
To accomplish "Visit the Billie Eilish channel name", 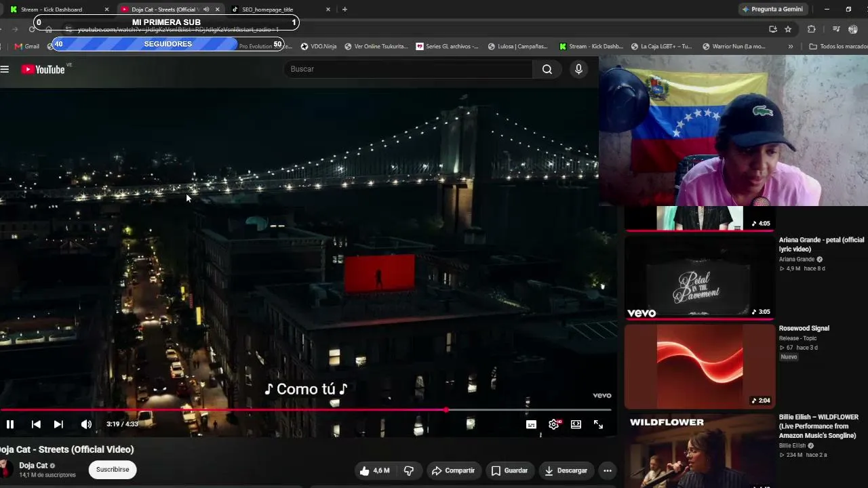I will [x=793, y=446].
